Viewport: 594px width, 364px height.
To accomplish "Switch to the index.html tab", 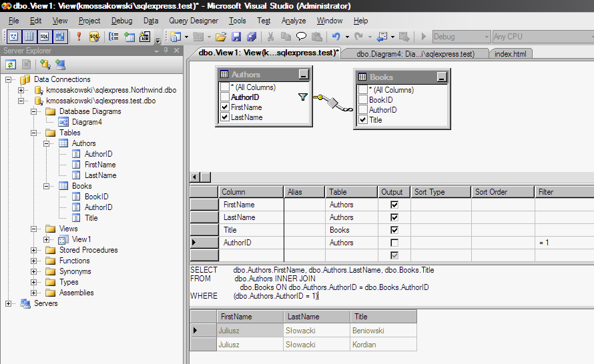I will pos(511,54).
